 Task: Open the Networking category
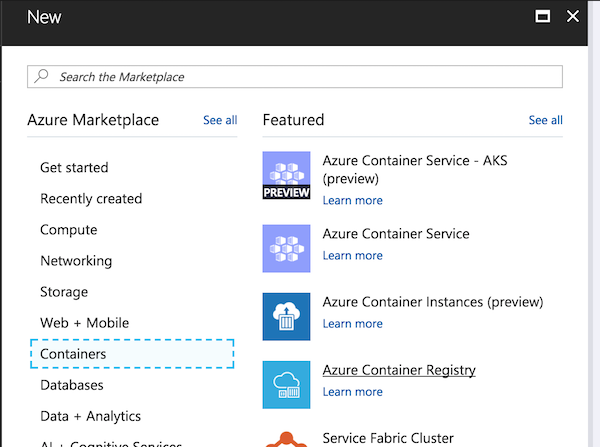(x=76, y=261)
